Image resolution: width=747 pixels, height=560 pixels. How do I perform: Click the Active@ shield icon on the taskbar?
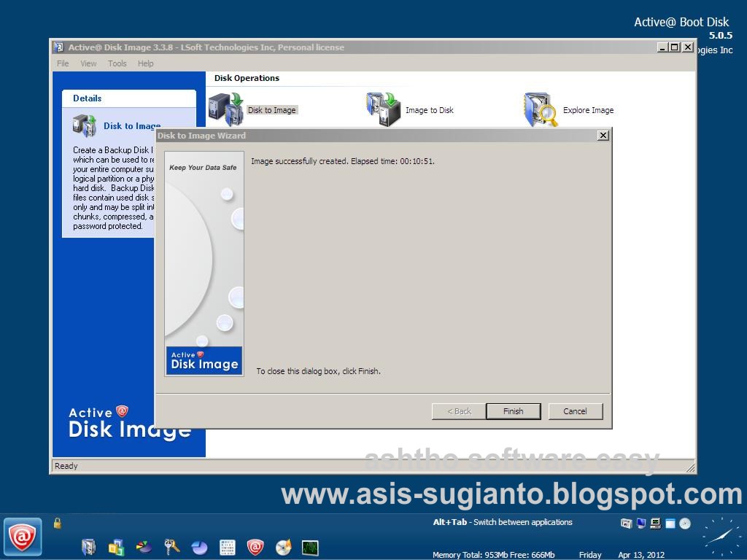(x=23, y=537)
